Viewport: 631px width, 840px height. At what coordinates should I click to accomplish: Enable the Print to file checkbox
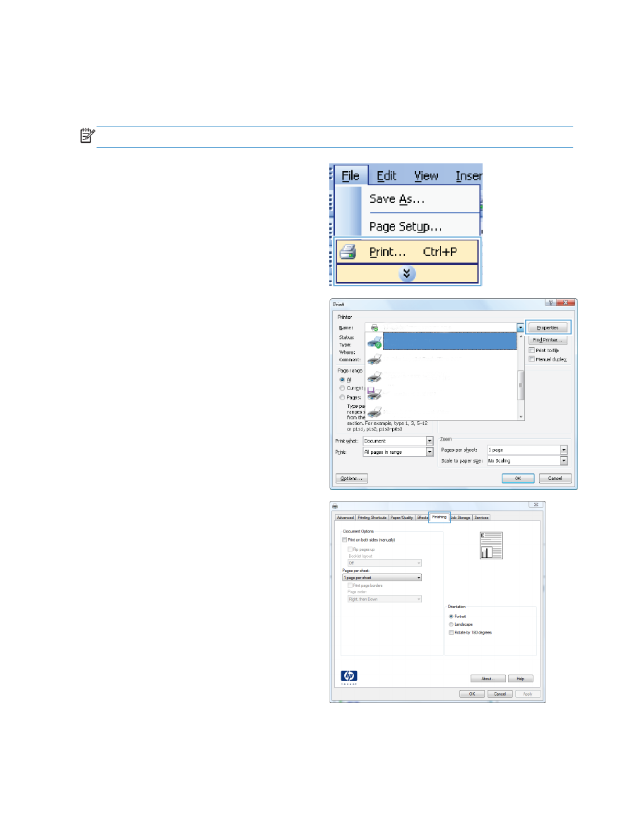[x=531, y=351]
